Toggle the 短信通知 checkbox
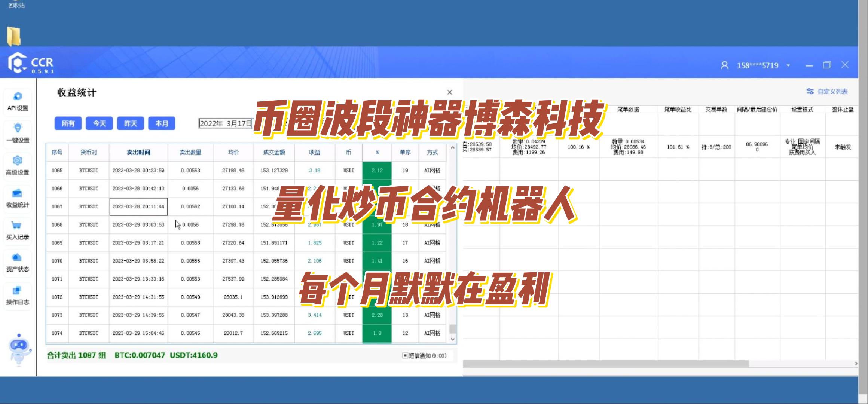Viewport: 868px width, 404px height. point(405,355)
